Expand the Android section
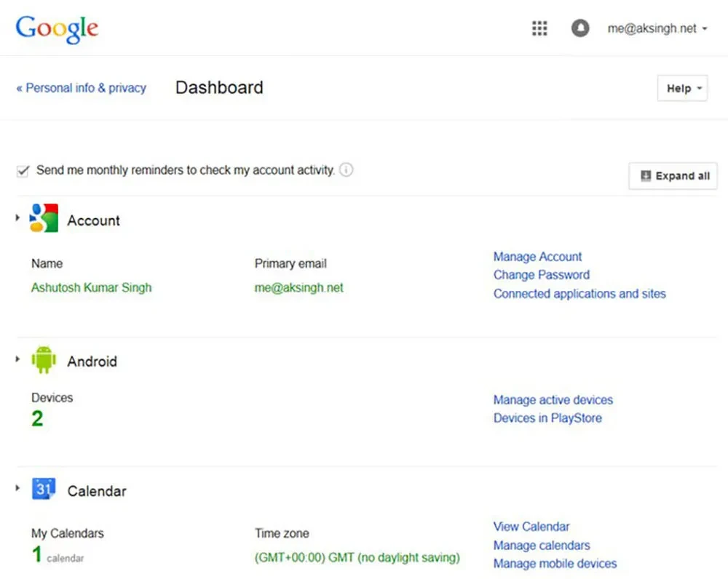The width and height of the screenshot is (728, 579). 17,358
